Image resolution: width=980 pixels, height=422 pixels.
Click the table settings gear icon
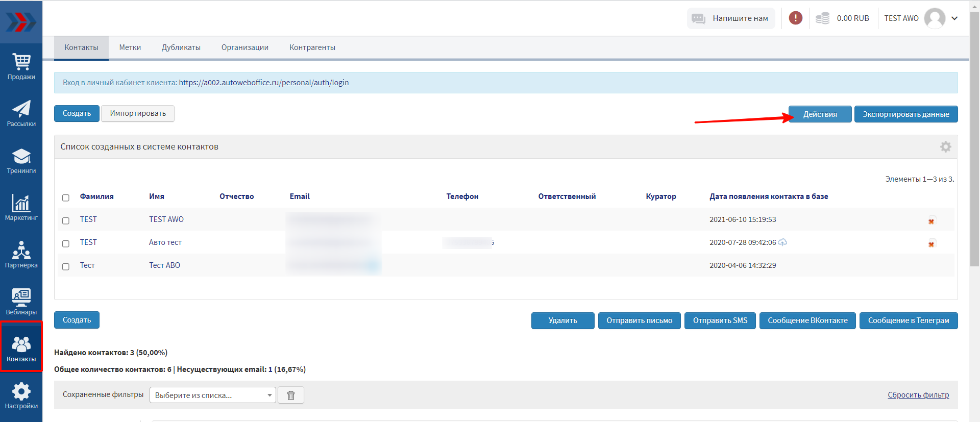tap(945, 147)
